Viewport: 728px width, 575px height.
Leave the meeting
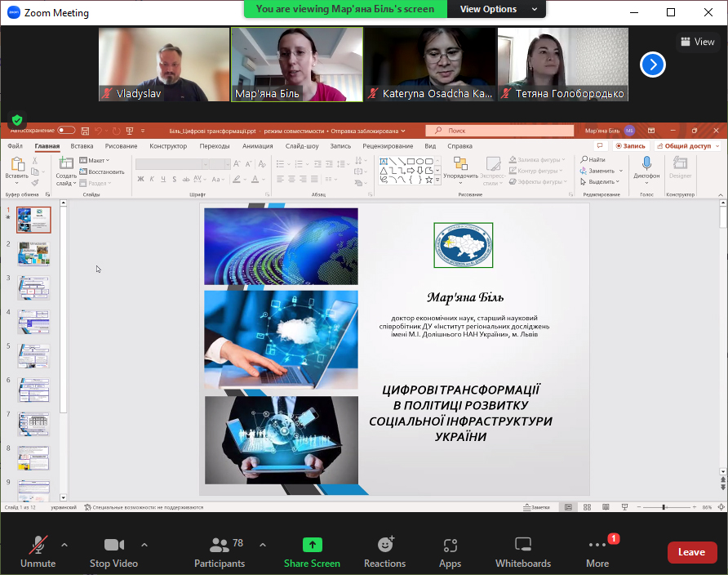click(x=691, y=552)
